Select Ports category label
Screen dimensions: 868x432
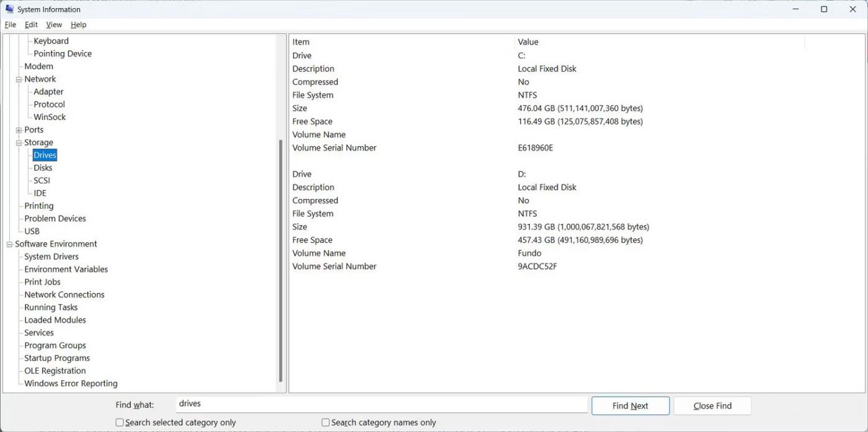click(34, 130)
